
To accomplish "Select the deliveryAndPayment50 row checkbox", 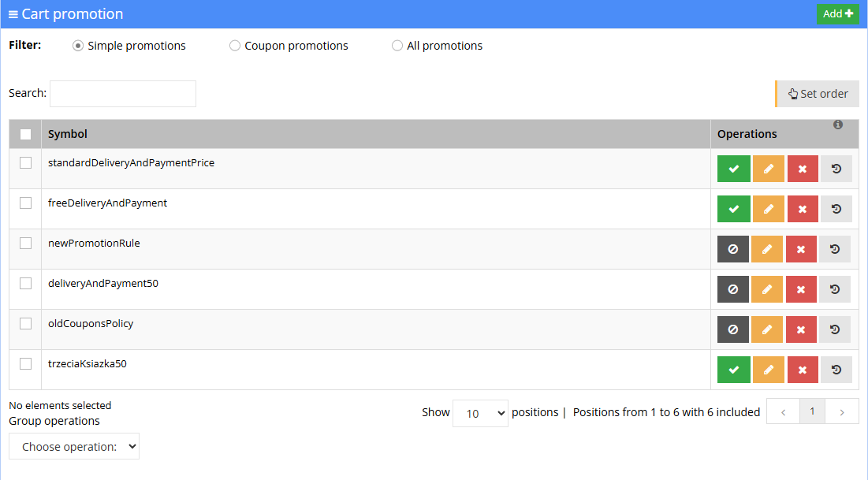I will (25, 284).
